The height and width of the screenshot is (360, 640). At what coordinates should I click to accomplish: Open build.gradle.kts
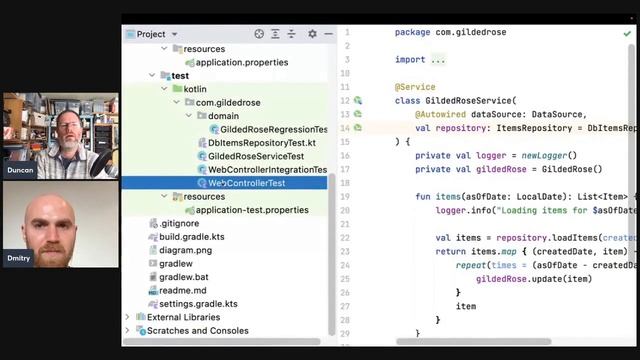(x=192, y=237)
